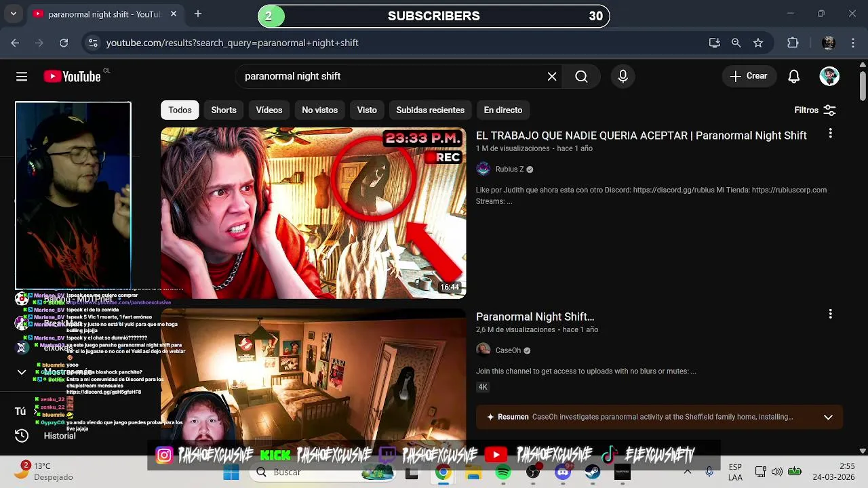The width and height of the screenshot is (868, 488).
Task: Open the CaseOh channel name
Action: [x=508, y=350]
